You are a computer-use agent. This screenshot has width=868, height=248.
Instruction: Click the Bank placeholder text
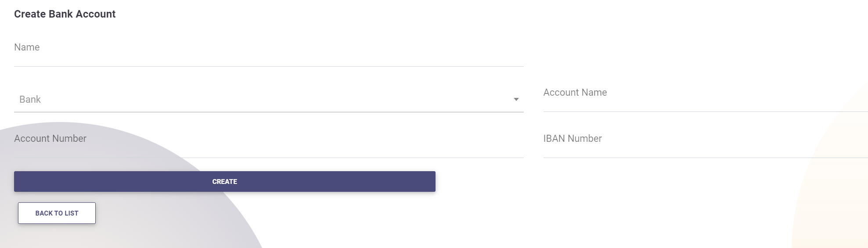click(30, 100)
